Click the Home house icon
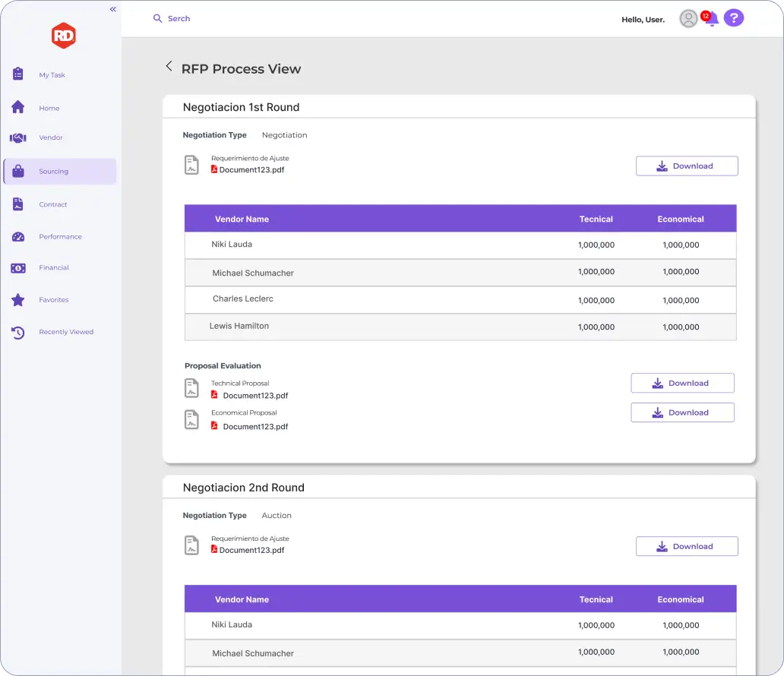This screenshot has height=676, width=784. (18, 107)
